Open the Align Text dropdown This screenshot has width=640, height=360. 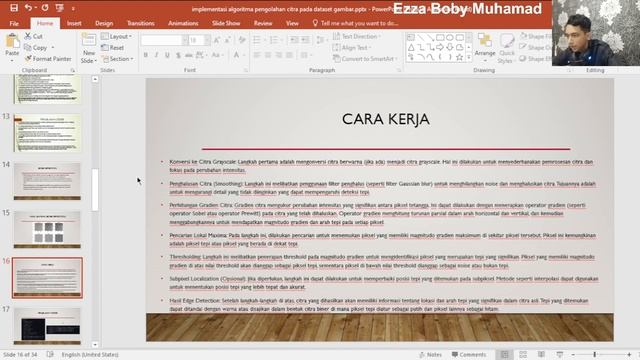point(352,48)
